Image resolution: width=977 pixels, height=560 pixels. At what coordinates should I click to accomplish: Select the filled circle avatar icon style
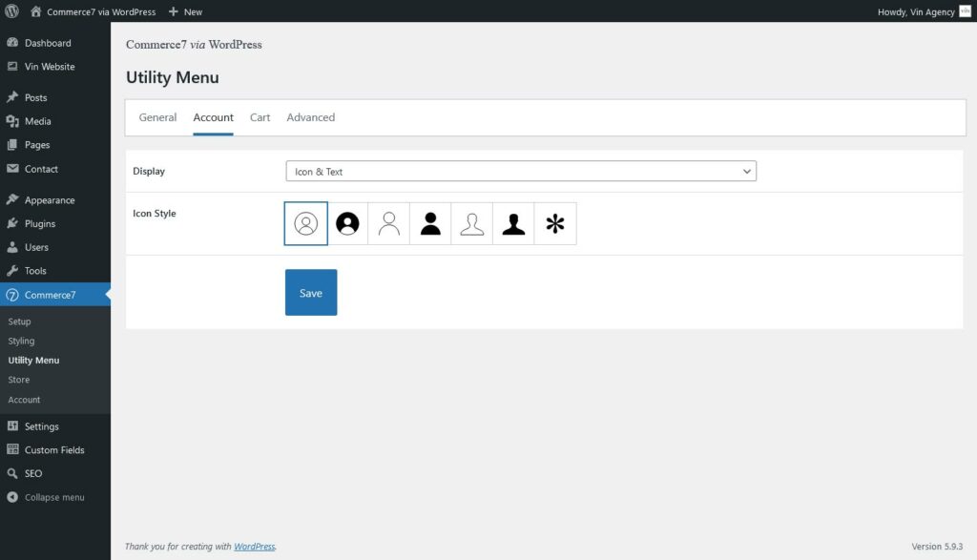[347, 223]
